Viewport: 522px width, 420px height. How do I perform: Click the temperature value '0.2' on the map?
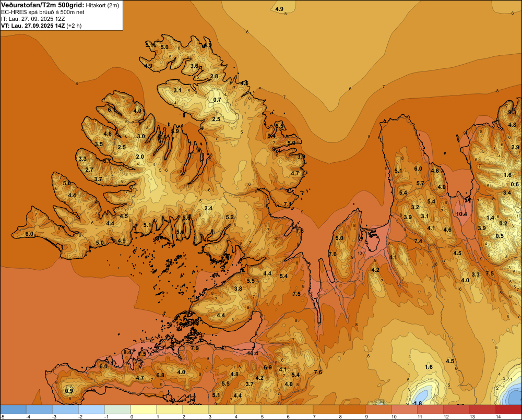point(503,223)
